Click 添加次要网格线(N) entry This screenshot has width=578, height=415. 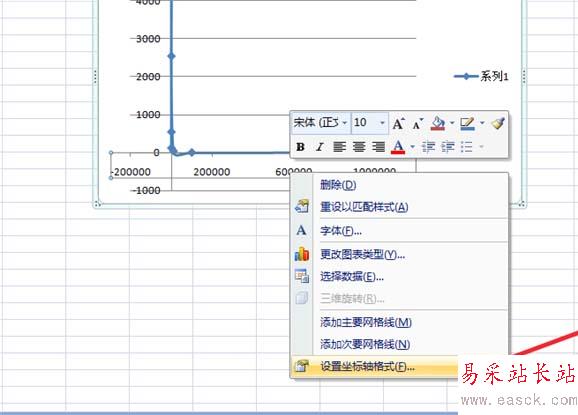coord(399,344)
